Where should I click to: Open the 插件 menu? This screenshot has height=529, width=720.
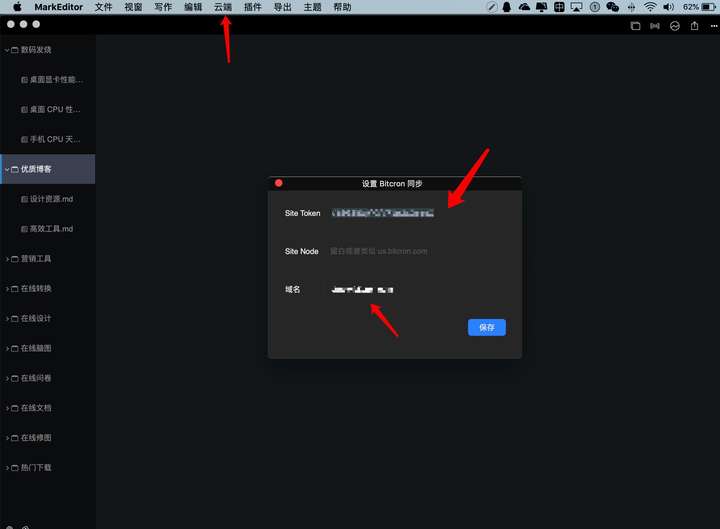coord(253,7)
